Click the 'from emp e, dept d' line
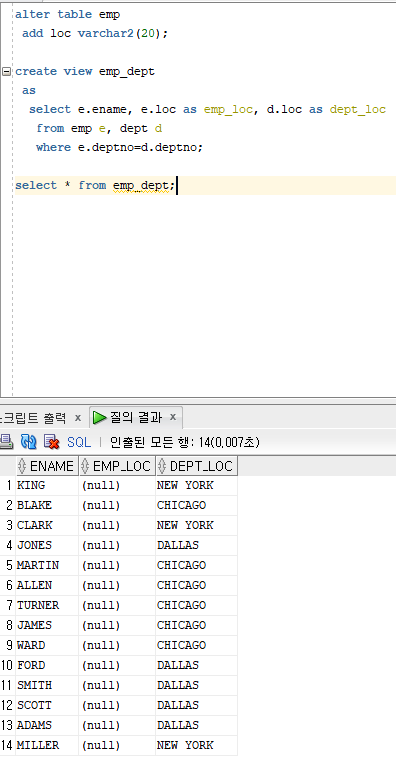The width and height of the screenshot is (396, 766). tap(99, 128)
